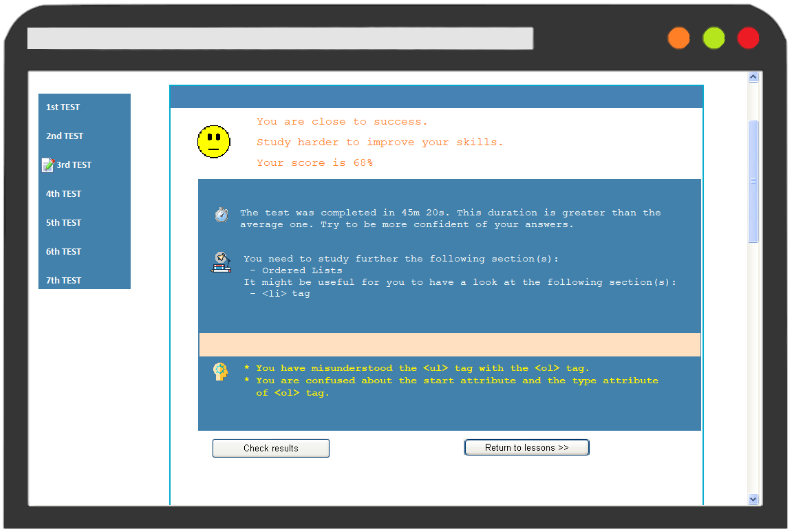Click the scrollbar up arrow
The height and width of the screenshot is (532, 791).
click(x=753, y=77)
